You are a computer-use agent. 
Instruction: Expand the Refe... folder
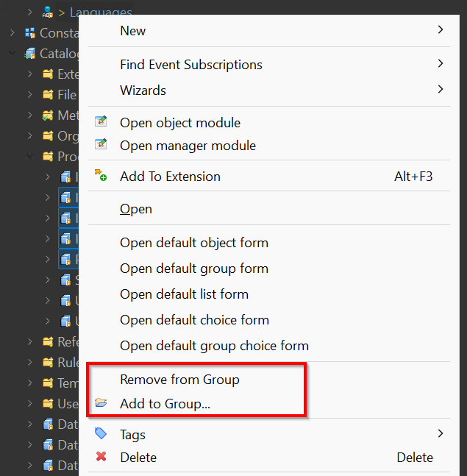(29, 342)
